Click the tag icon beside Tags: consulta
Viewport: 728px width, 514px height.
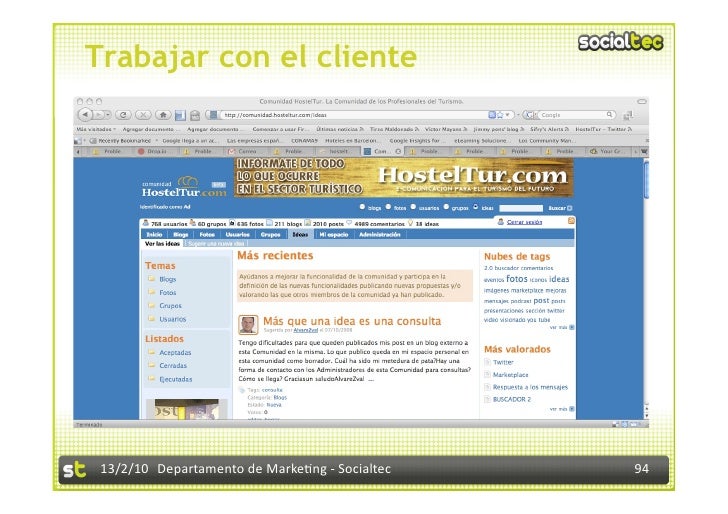pos(242,390)
